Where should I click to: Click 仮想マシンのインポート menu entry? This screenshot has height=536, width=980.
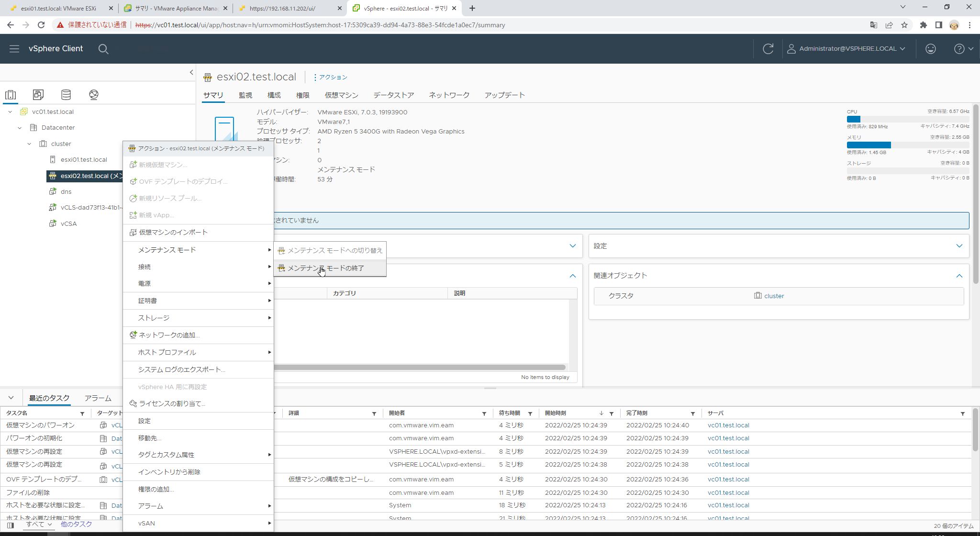click(x=198, y=232)
